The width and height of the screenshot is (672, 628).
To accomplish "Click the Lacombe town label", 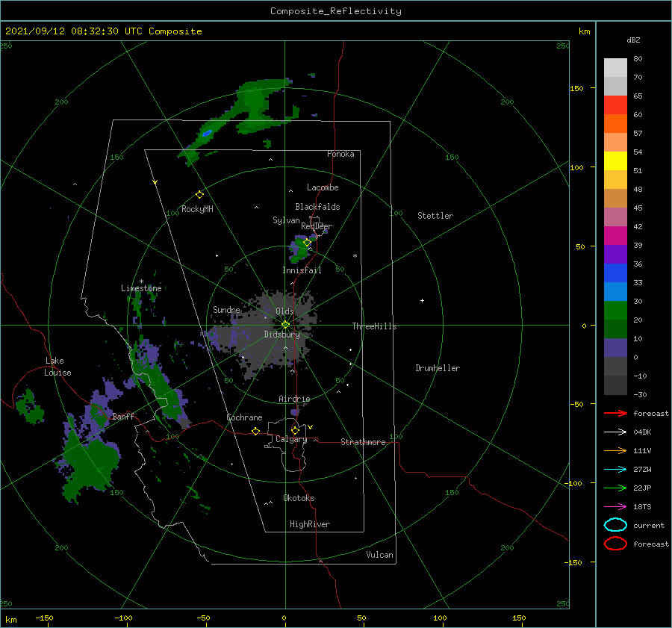I will [x=323, y=187].
